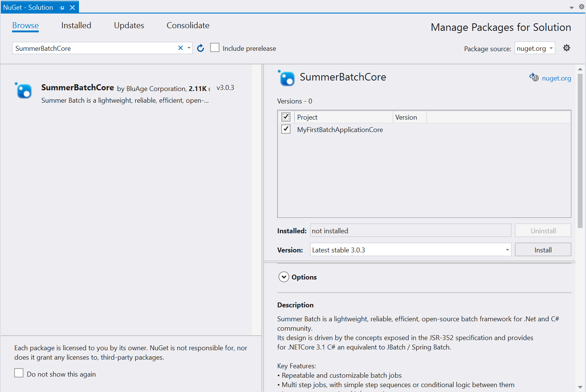Click the Version column header
The image size is (586, 392).
(x=410, y=117)
